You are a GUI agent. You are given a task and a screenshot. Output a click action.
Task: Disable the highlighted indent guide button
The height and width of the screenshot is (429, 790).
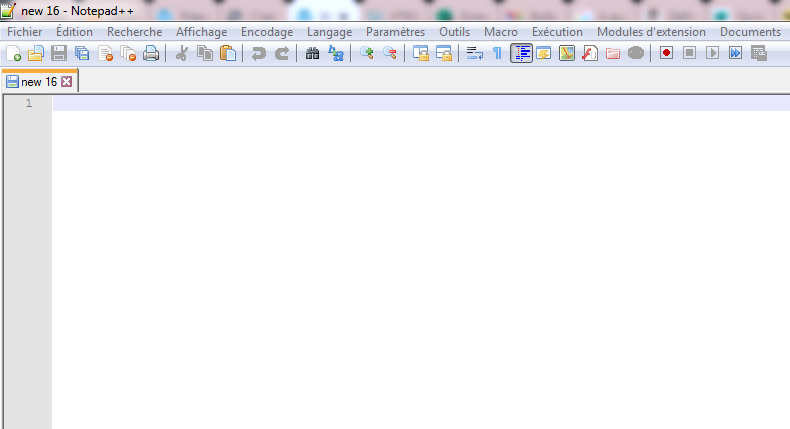(x=521, y=53)
